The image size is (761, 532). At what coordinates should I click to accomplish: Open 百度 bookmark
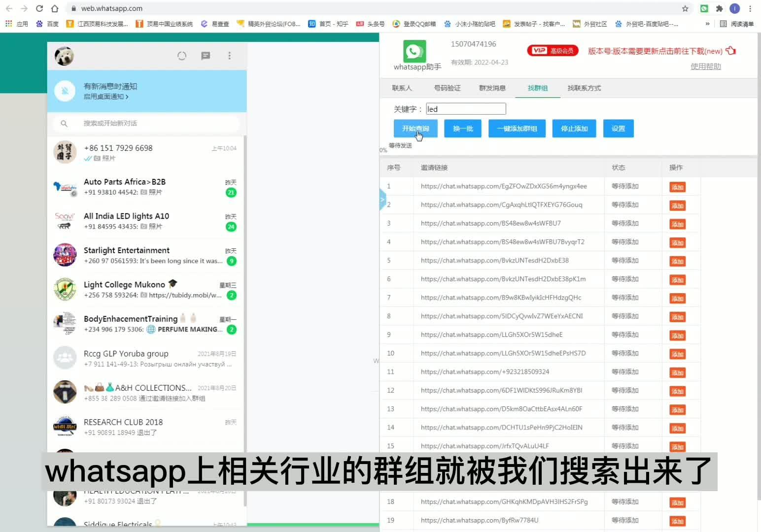tap(47, 24)
